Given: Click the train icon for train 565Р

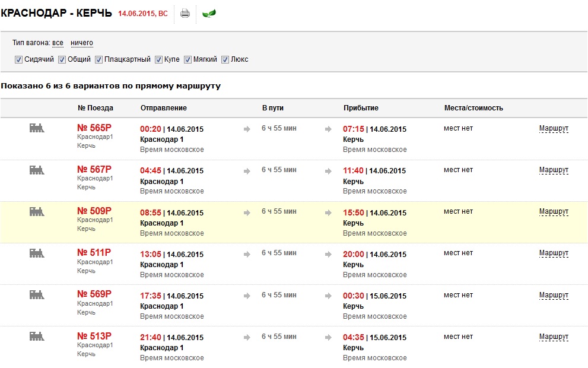Looking at the screenshot, I should pyautogui.click(x=37, y=128).
